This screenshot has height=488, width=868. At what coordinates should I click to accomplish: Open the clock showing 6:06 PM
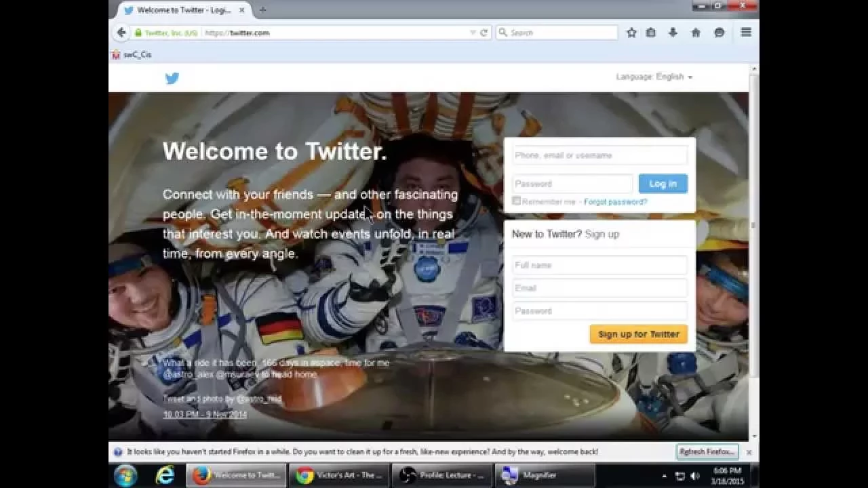[x=727, y=475]
